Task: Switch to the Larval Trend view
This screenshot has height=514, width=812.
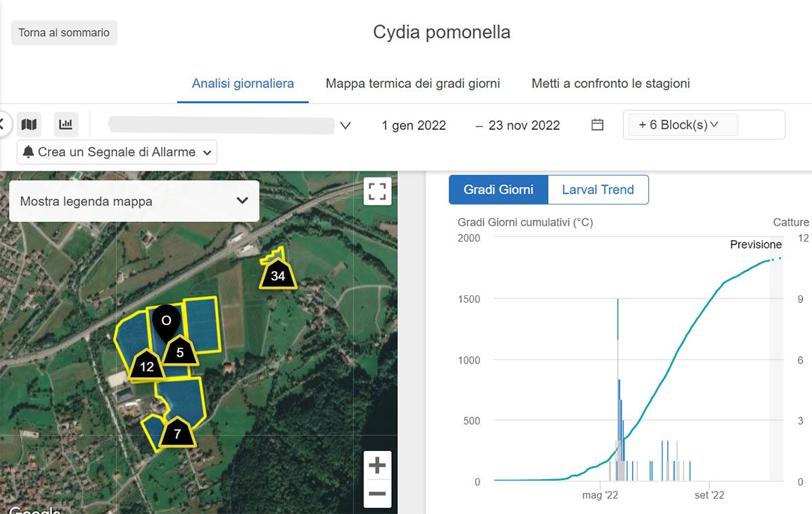Action: 597,190
